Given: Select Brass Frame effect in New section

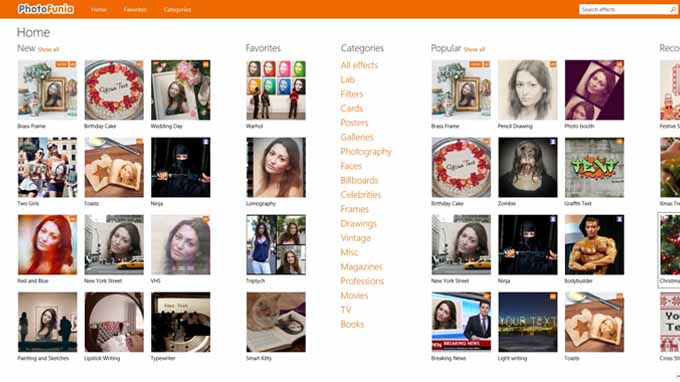Looking at the screenshot, I should tap(47, 90).
